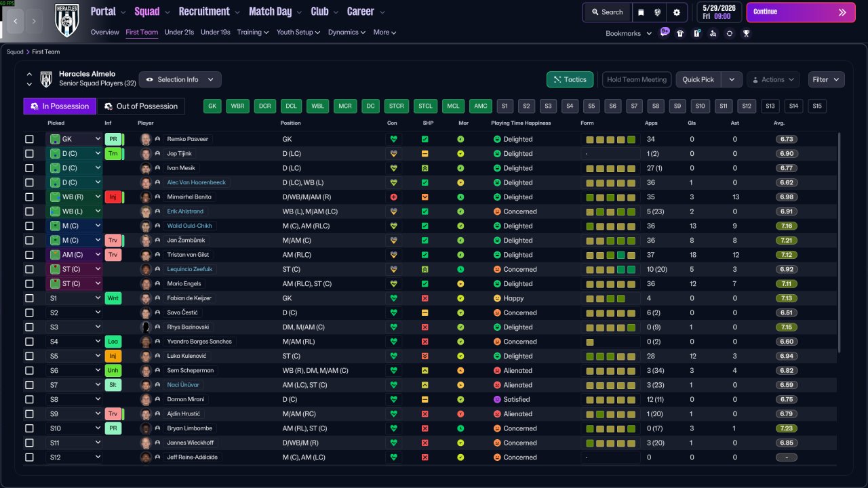
Task: Select the green WBR position slot
Action: coord(237,106)
